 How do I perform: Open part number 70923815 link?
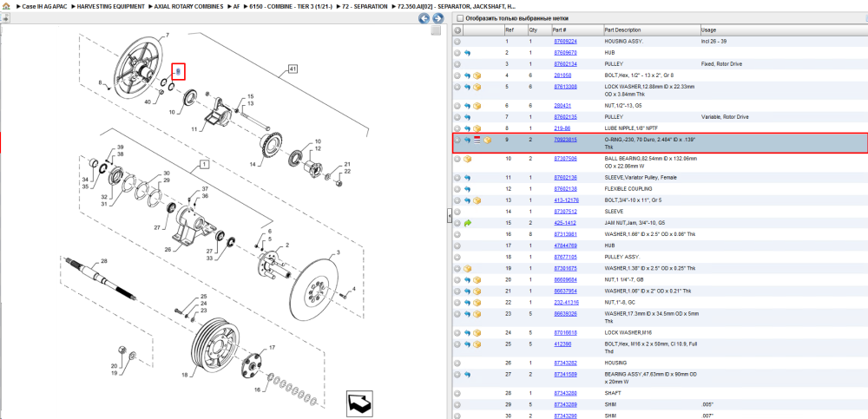coord(565,140)
